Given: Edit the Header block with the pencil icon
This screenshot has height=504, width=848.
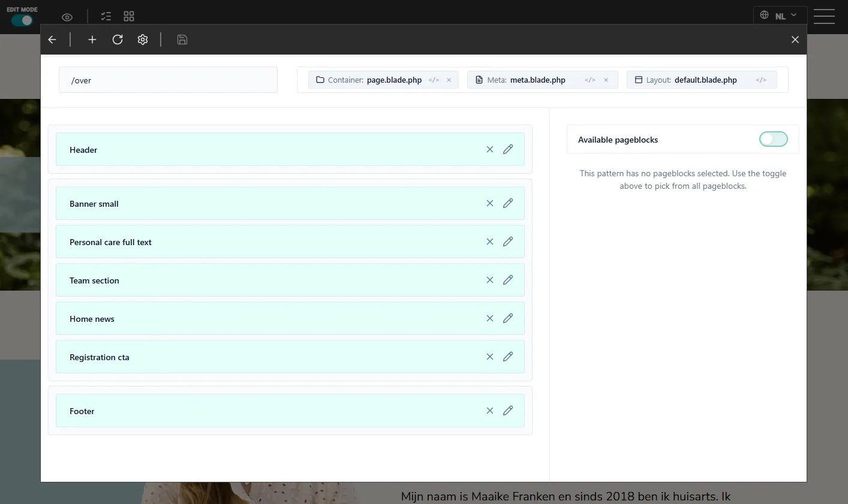Looking at the screenshot, I should (508, 149).
